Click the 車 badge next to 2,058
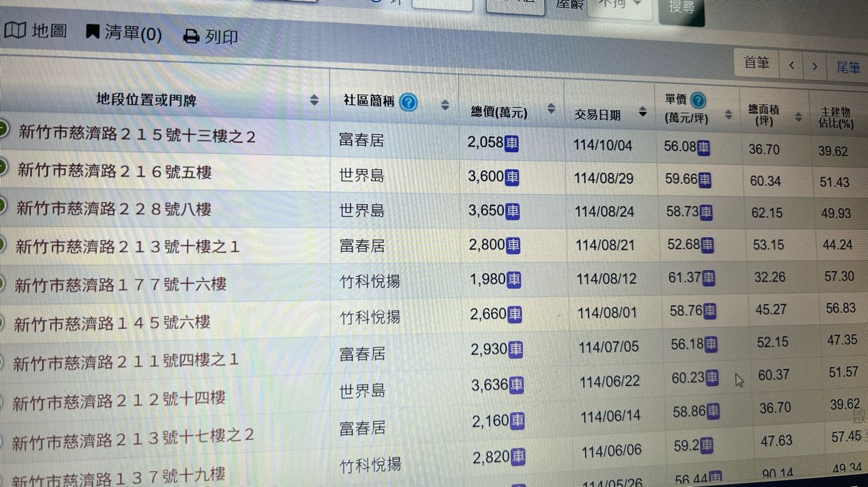 click(511, 142)
